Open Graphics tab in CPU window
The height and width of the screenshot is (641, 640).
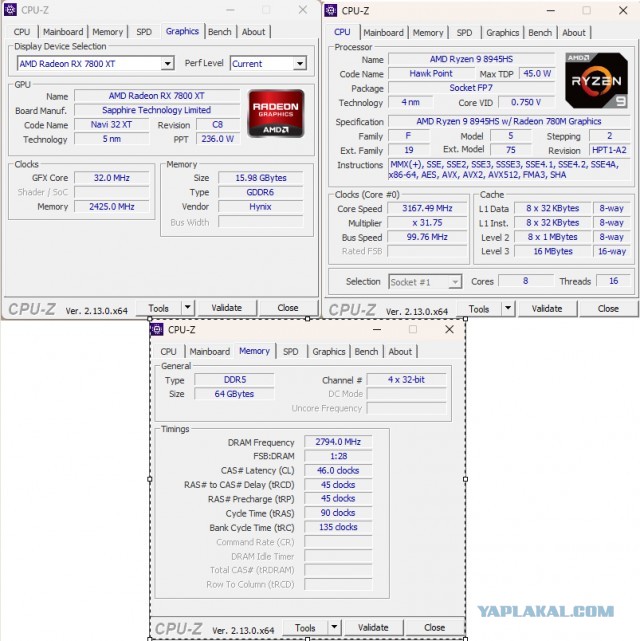point(502,33)
